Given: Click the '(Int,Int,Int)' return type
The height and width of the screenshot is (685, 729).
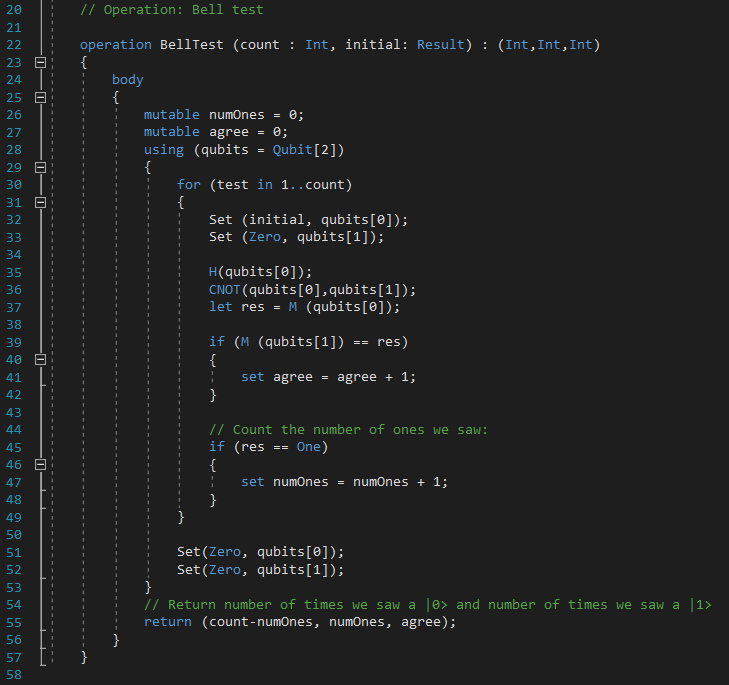Looking at the screenshot, I should click(549, 45).
